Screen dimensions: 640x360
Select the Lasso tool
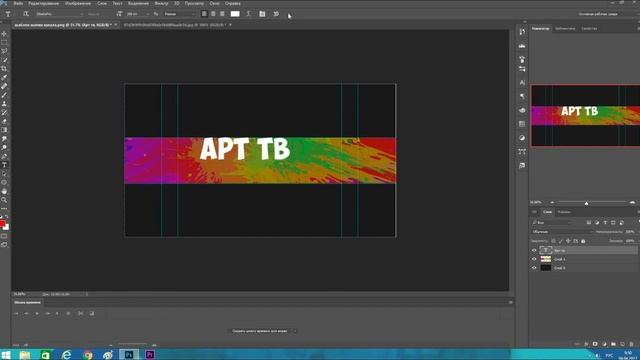[x=4, y=51]
